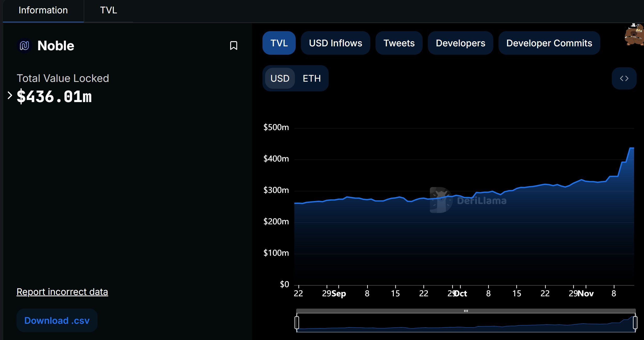
Task: Click the Sep label on x-axis
Action: click(x=339, y=293)
